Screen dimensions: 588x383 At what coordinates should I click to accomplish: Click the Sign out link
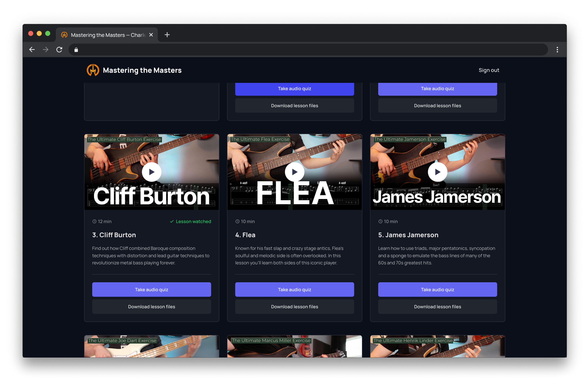tap(489, 70)
